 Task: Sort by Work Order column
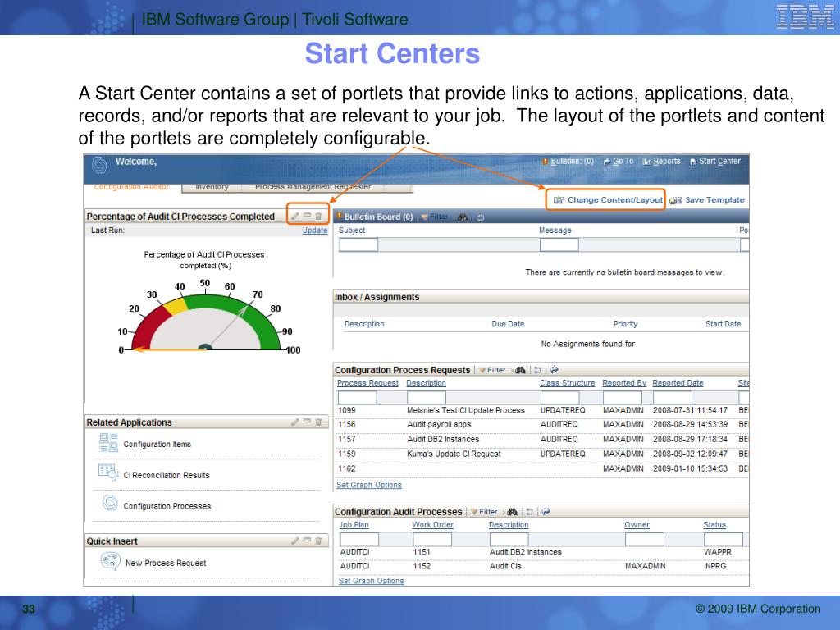(x=433, y=525)
